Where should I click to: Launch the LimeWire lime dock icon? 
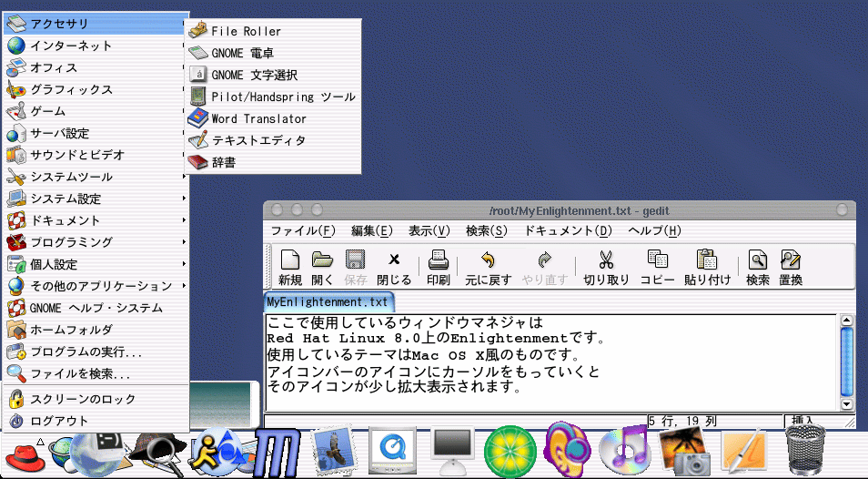[x=510, y=453]
